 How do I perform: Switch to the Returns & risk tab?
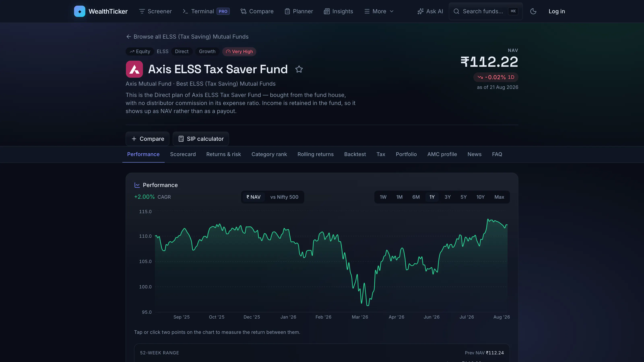pyautogui.click(x=224, y=154)
